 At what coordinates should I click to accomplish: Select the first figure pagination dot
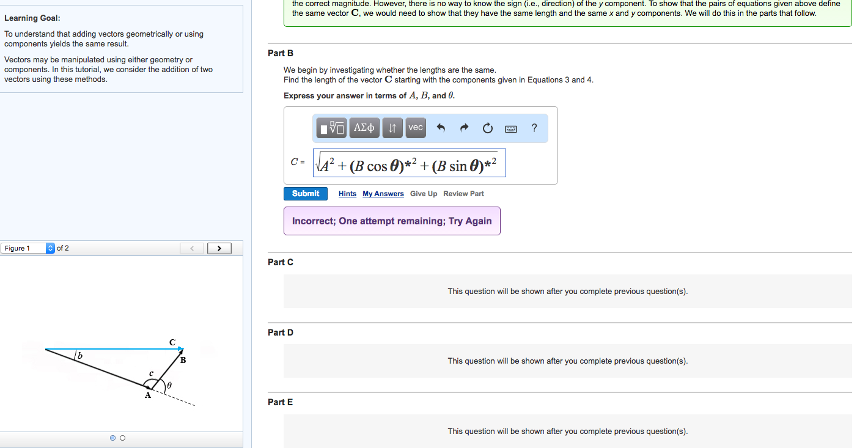click(x=112, y=438)
